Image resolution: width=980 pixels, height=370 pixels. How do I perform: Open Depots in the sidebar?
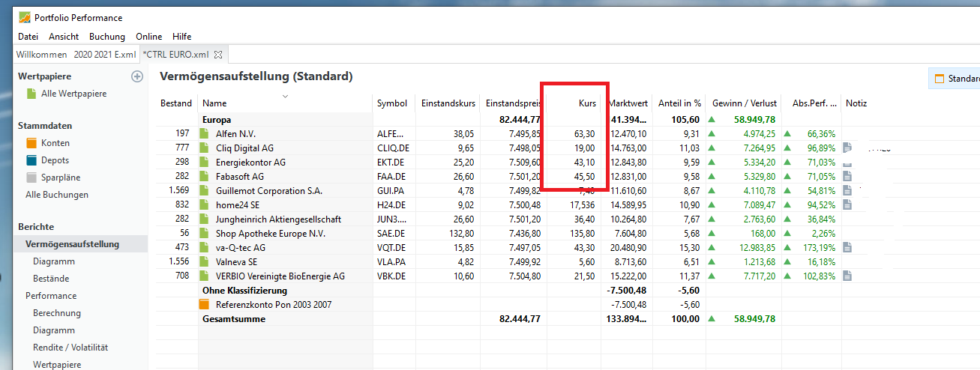pyautogui.click(x=55, y=160)
